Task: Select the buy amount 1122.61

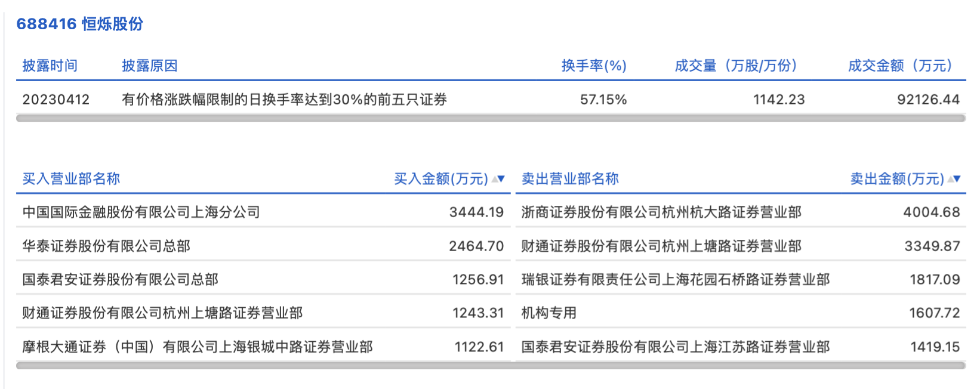Action: click(x=479, y=347)
